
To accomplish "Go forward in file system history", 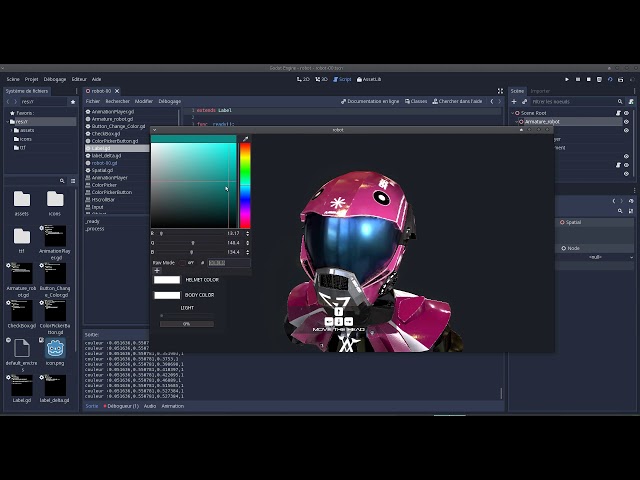I will point(16,102).
